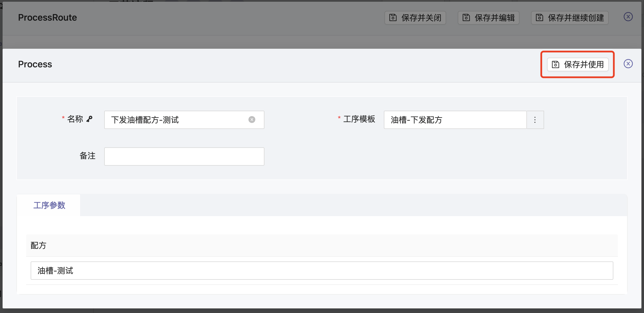Click into the empty 备注 input field
This screenshot has width=644, height=313.
pyautogui.click(x=184, y=156)
